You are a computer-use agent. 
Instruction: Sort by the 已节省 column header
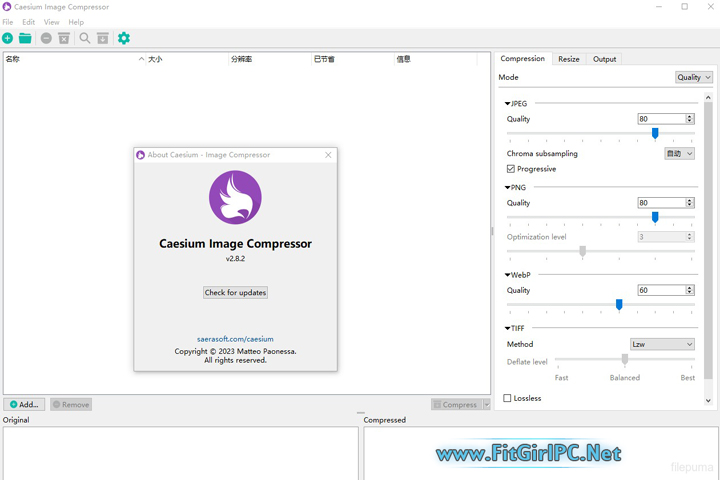tap(353, 59)
